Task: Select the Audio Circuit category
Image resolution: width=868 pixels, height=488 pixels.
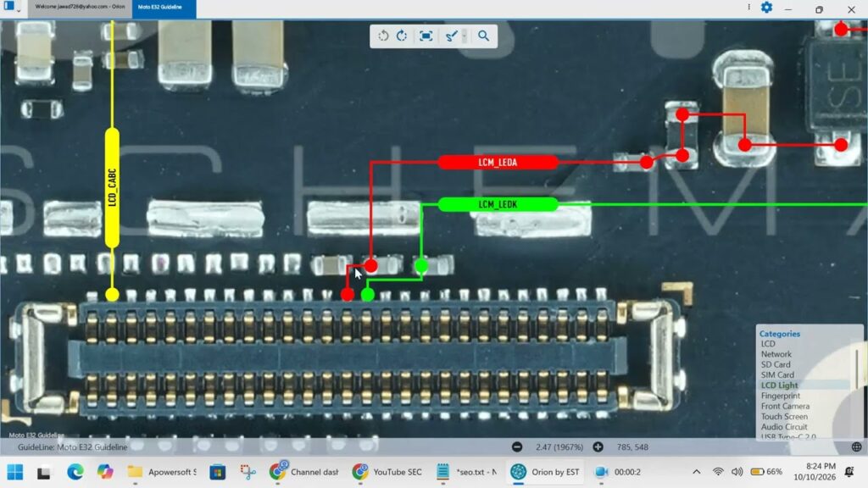Action: tap(784, 427)
